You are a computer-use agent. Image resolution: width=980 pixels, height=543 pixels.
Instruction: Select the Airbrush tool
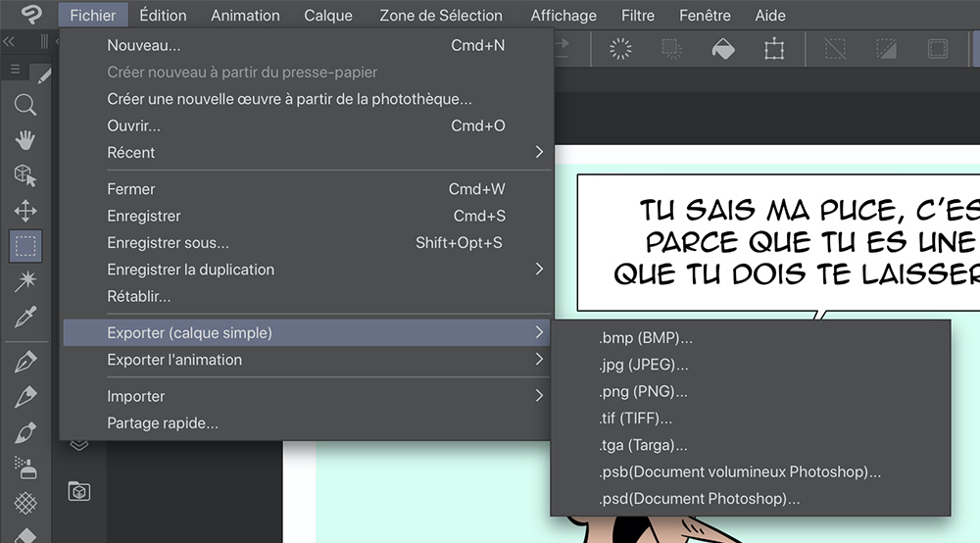pos(25,467)
